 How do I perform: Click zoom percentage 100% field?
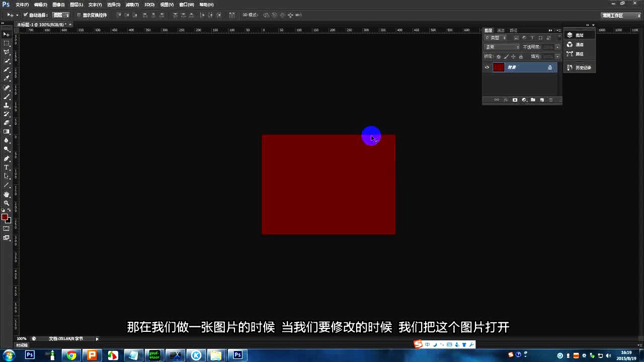pos(22,339)
